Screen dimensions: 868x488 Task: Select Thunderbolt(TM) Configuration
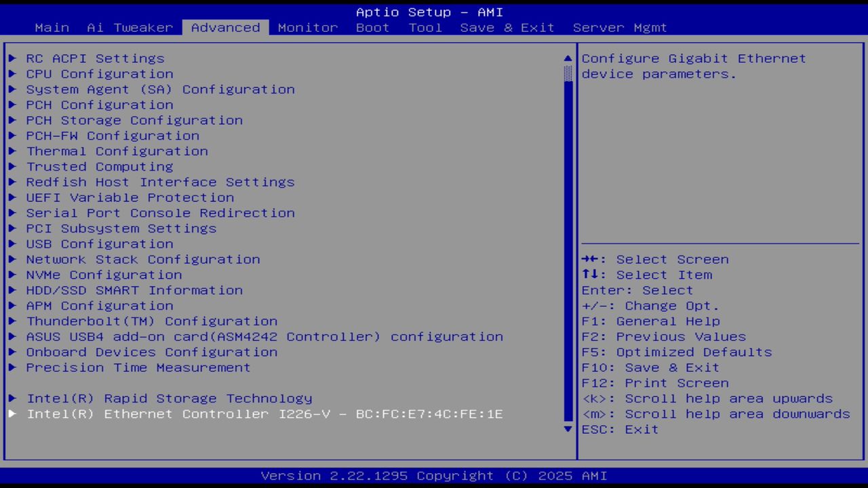point(152,321)
